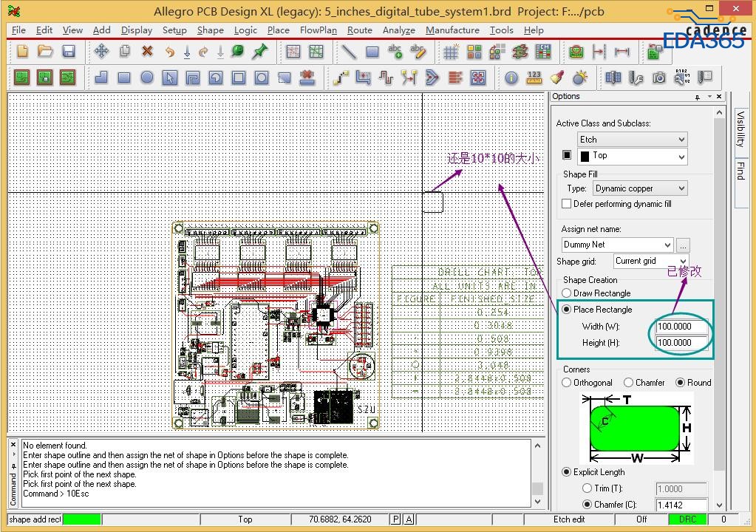756x532 pixels.
Task: Open the Shape menu
Action: pos(210,30)
